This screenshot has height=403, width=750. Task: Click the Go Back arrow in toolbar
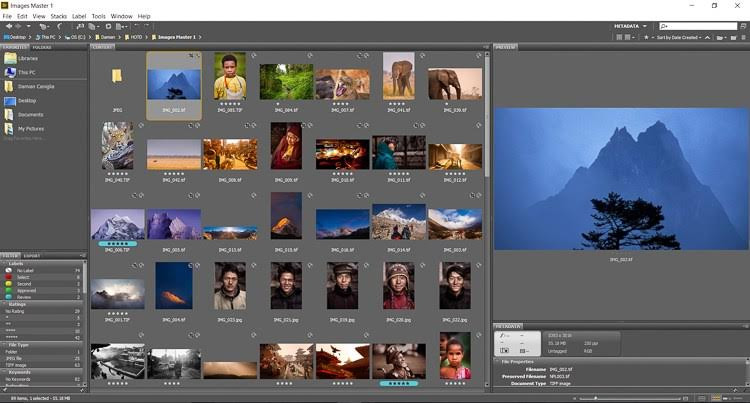tap(7, 26)
